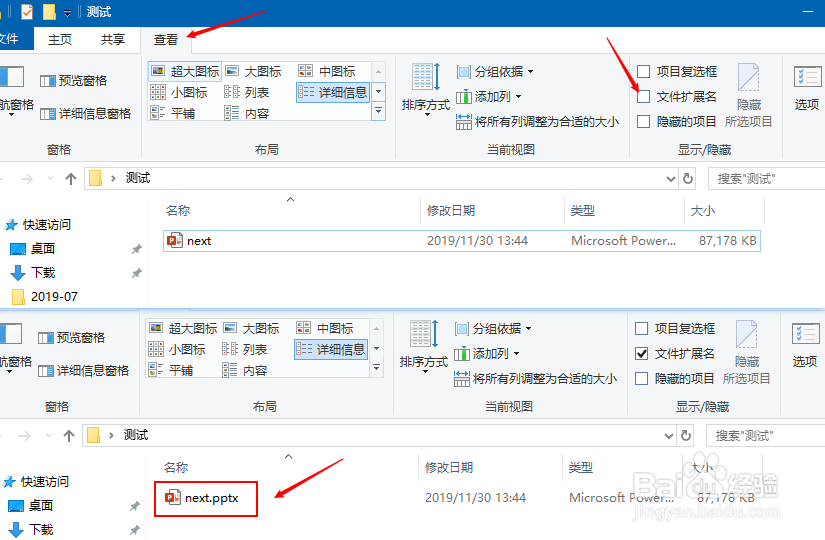Open the 主页 ribbon tab
Screen dimensions: 825x540
tap(59, 39)
